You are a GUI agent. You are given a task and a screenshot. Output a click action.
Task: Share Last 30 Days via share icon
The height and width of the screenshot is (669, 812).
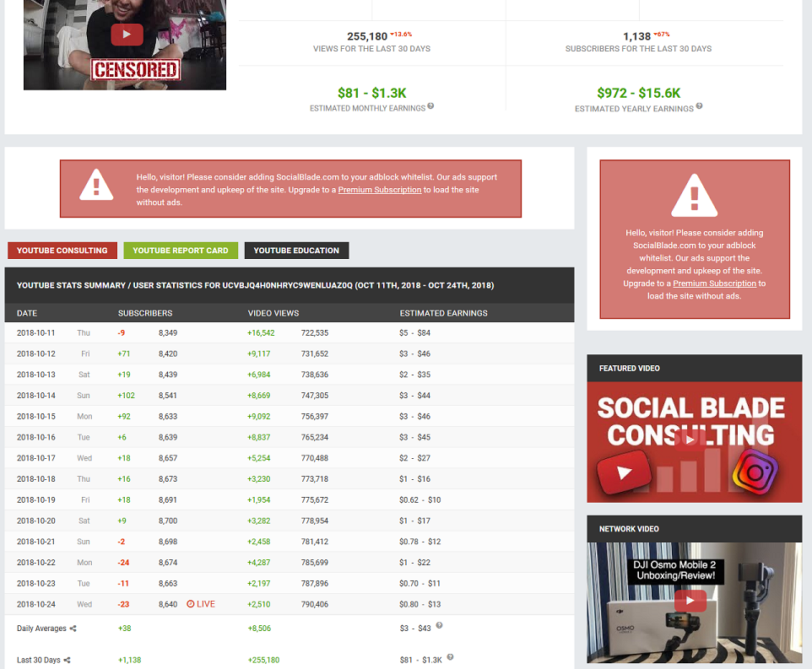67,661
